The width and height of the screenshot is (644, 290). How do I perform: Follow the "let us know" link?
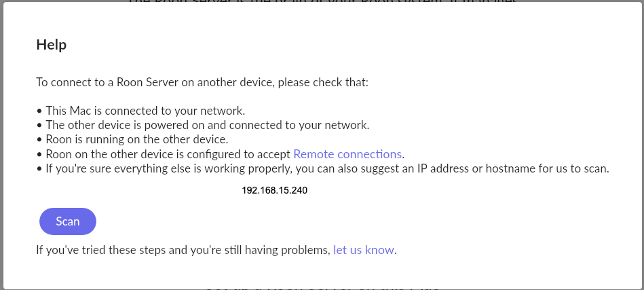click(x=363, y=250)
